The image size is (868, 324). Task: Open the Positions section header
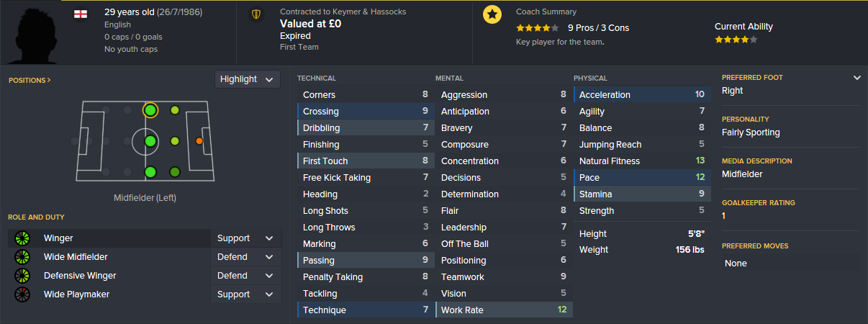(30, 80)
